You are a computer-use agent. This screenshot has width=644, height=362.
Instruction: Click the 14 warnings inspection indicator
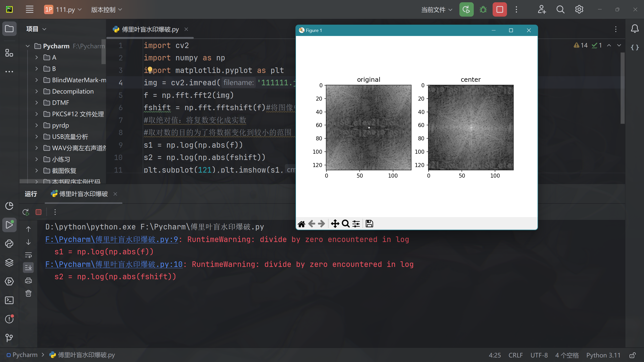coord(581,45)
